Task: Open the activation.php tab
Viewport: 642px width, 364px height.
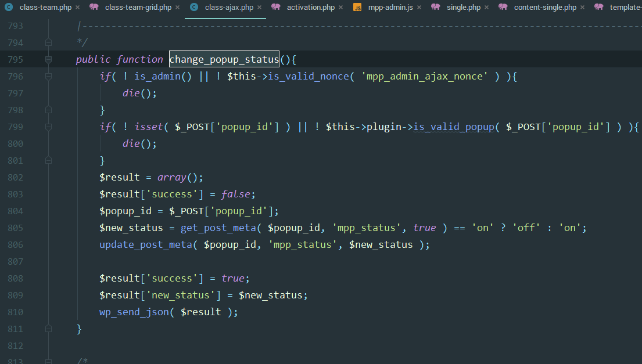Action: [x=311, y=8]
